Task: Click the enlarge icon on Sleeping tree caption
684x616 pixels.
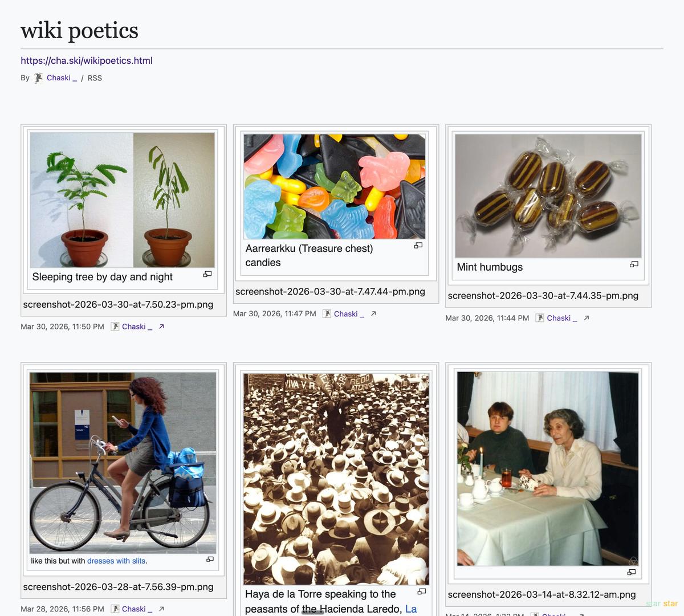Action: click(x=207, y=274)
